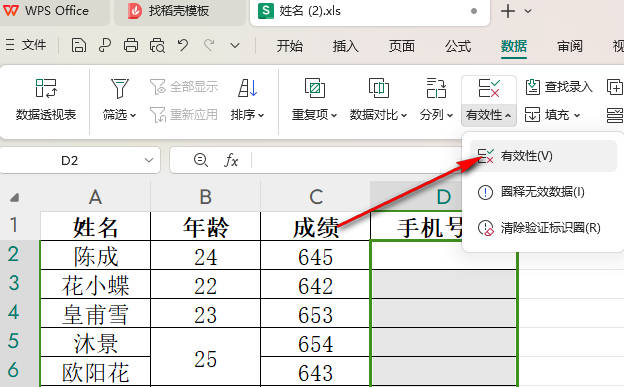Viewport: 624px width, 387px height.
Task: Choose 圈释无效数据(I) menu item
Action: pyautogui.click(x=543, y=192)
